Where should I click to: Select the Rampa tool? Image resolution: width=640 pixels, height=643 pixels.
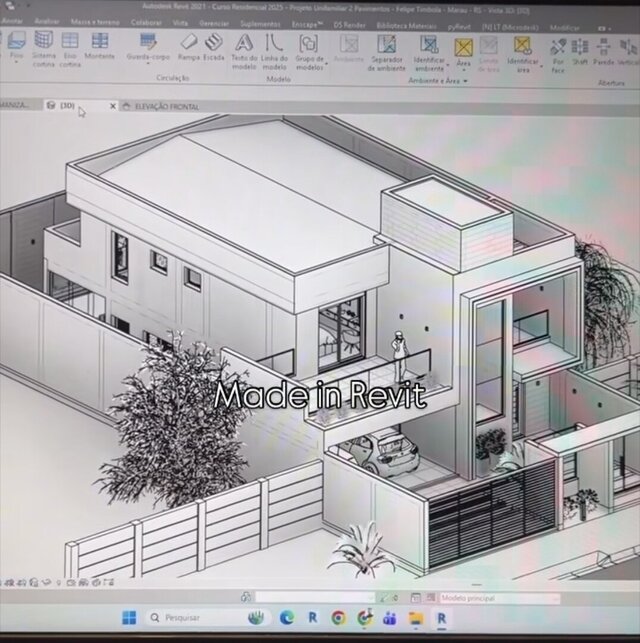pos(189,47)
